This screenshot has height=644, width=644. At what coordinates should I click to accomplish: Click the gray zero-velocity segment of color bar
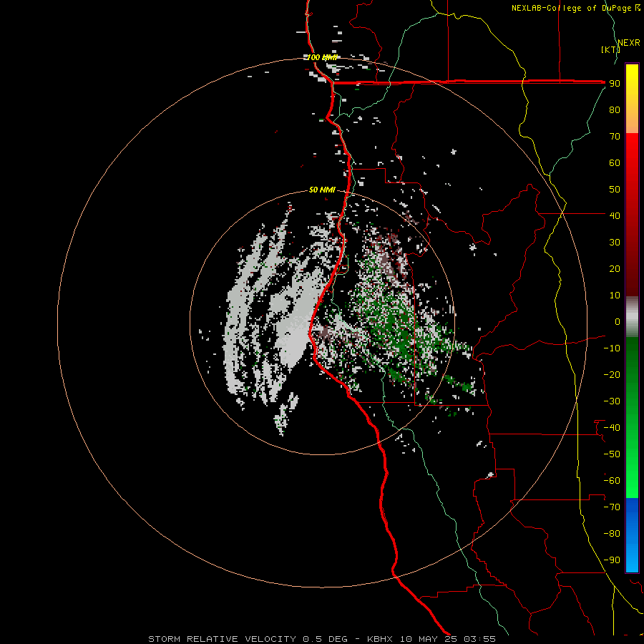pos(632,317)
